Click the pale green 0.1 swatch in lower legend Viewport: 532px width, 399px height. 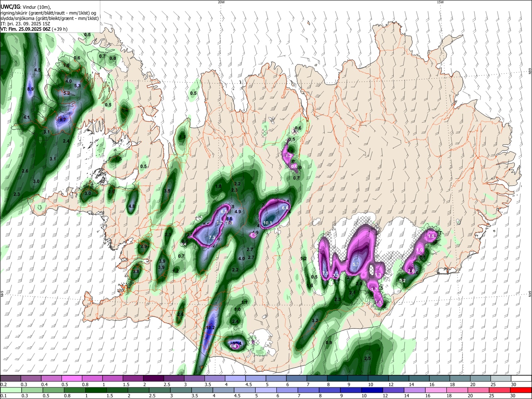pos(11,390)
